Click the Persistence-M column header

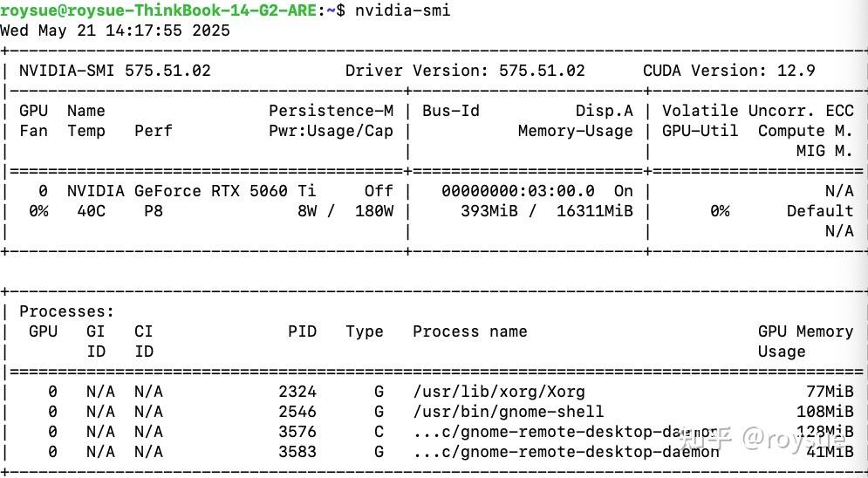pos(331,111)
